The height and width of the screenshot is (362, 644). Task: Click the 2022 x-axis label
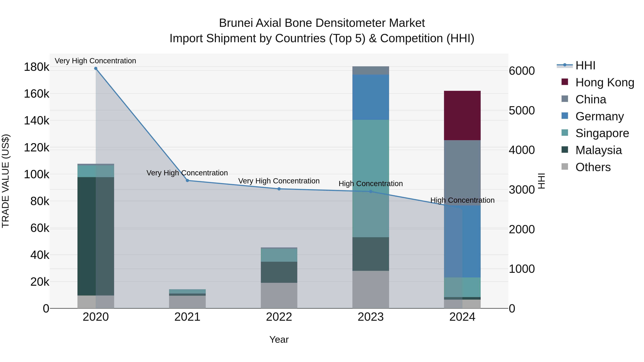279,317
